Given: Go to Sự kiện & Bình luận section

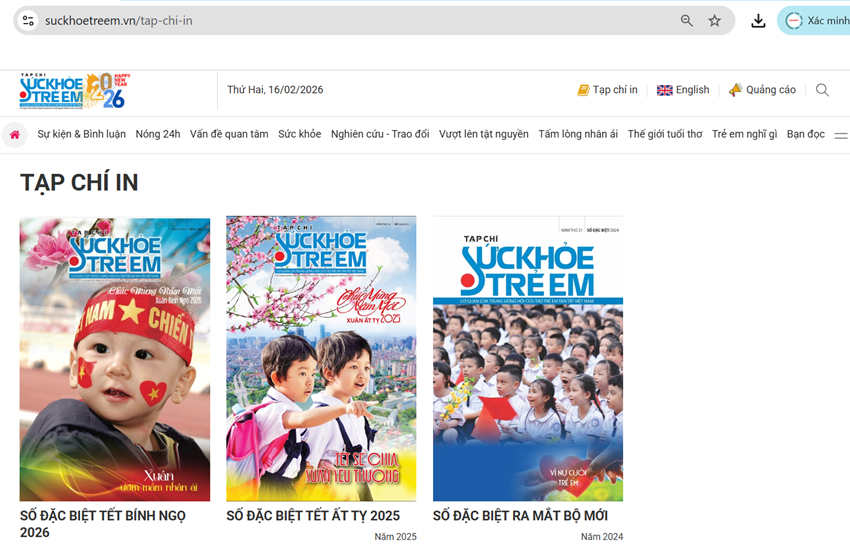Looking at the screenshot, I should pyautogui.click(x=81, y=134).
